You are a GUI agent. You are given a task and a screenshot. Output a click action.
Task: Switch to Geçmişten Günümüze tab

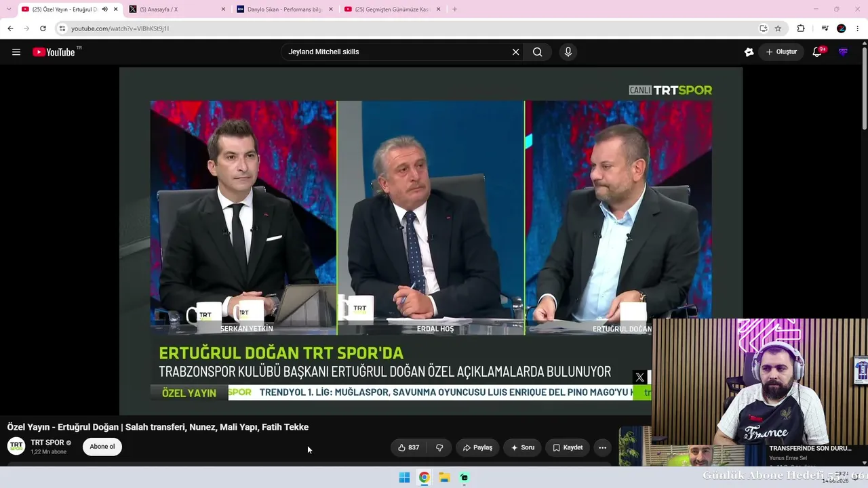[x=393, y=9]
